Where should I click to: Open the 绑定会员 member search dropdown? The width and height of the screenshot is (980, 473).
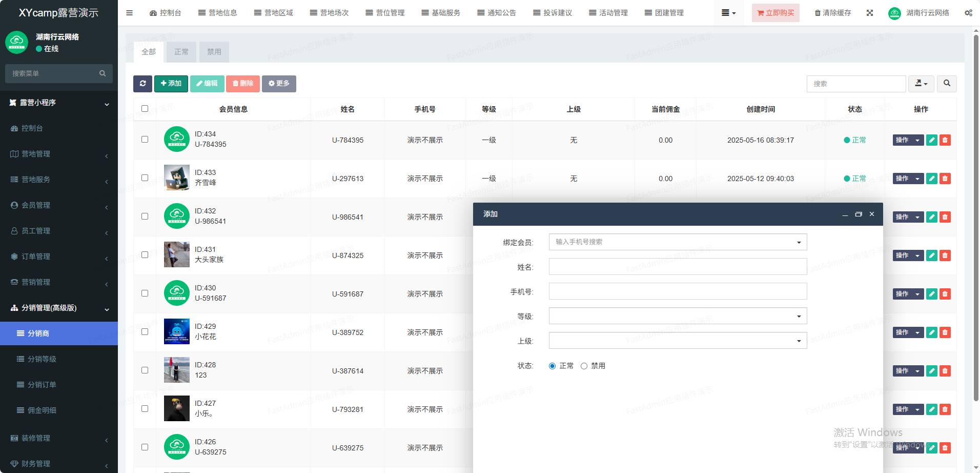pos(678,242)
